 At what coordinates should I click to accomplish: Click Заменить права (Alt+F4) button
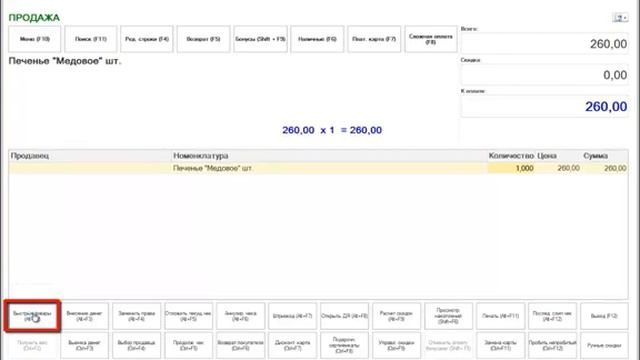(137, 316)
